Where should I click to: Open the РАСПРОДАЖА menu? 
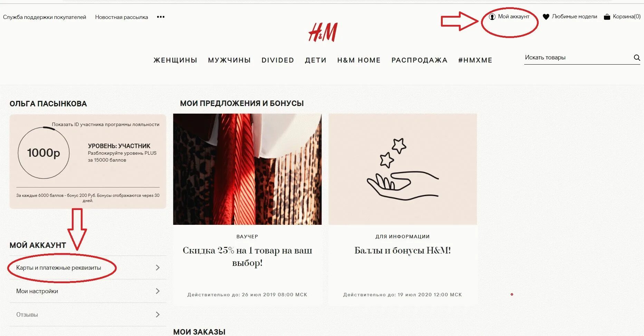point(419,60)
